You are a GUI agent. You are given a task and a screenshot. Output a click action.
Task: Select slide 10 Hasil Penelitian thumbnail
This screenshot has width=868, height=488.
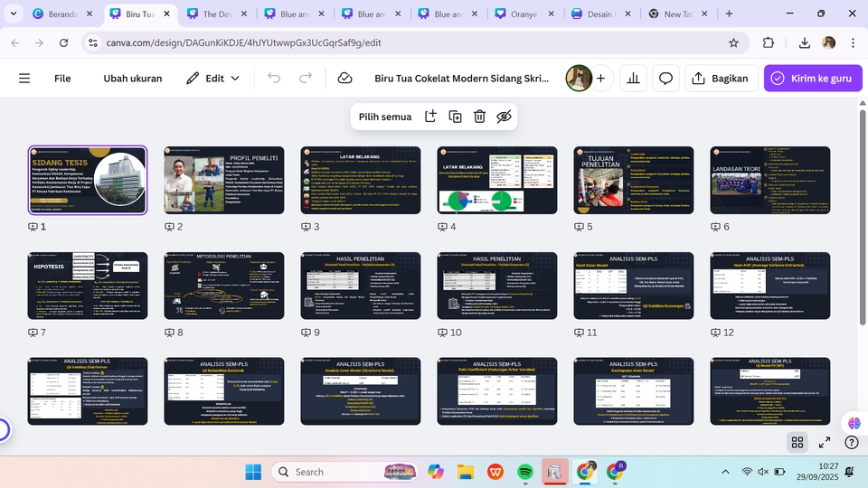pyautogui.click(x=497, y=286)
